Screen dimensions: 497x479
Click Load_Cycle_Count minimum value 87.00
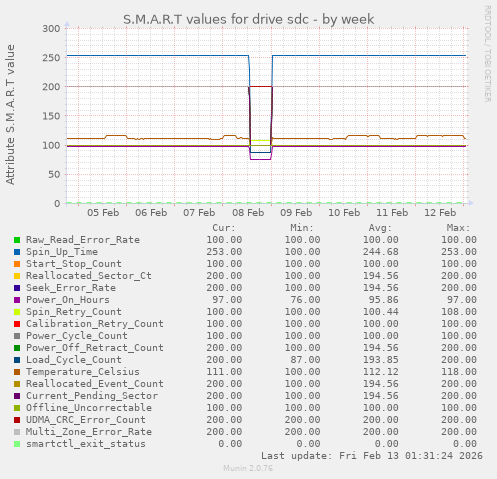305,360
